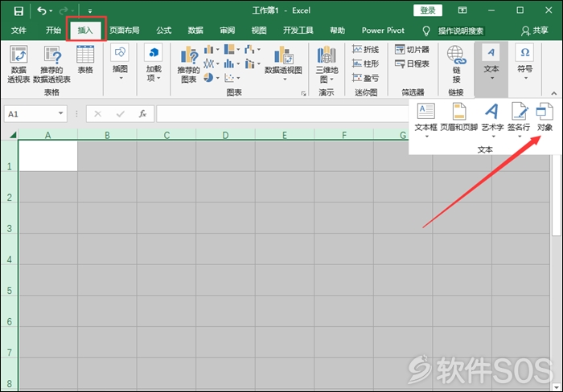Click the 签名行 signature line button
Image resolution: width=563 pixels, height=392 pixels.
[x=519, y=120]
